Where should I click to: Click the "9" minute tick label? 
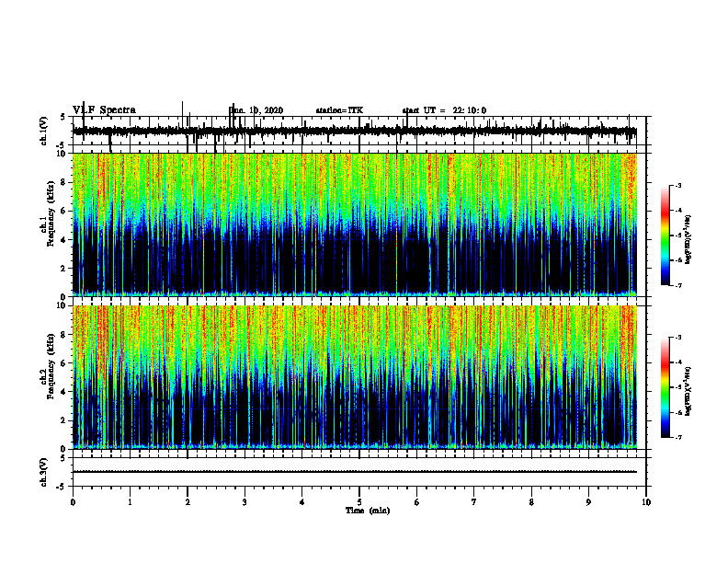tap(588, 502)
